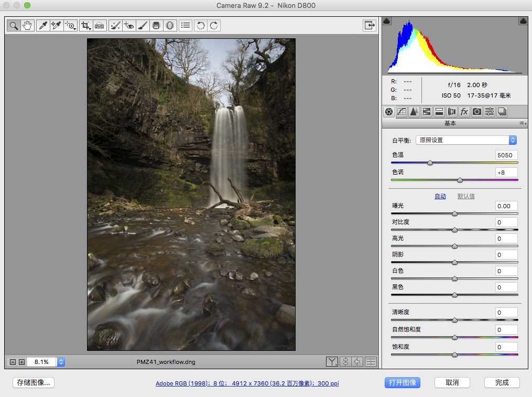
Task: Open the Effects fx tab
Action: coord(464,111)
